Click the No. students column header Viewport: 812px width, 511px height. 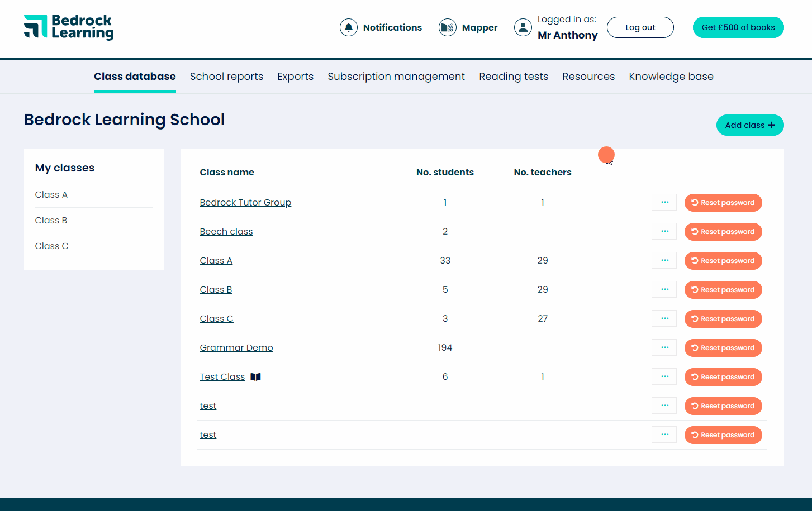(x=445, y=172)
